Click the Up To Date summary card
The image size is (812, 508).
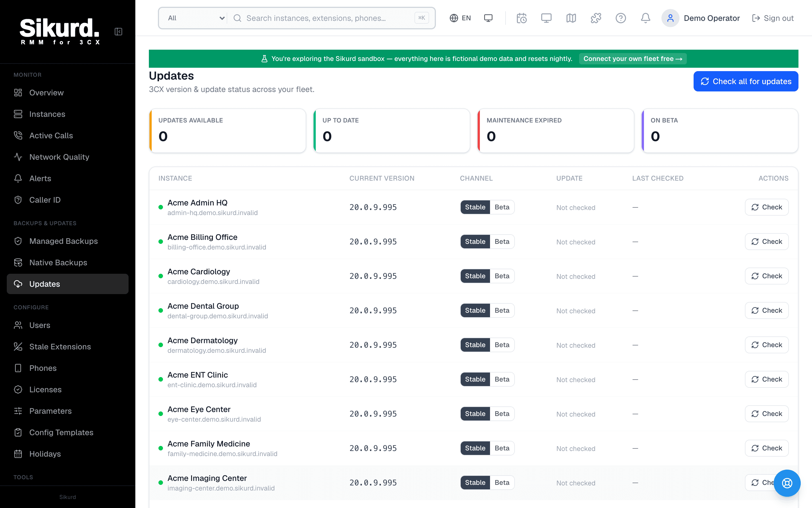[392, 131]
